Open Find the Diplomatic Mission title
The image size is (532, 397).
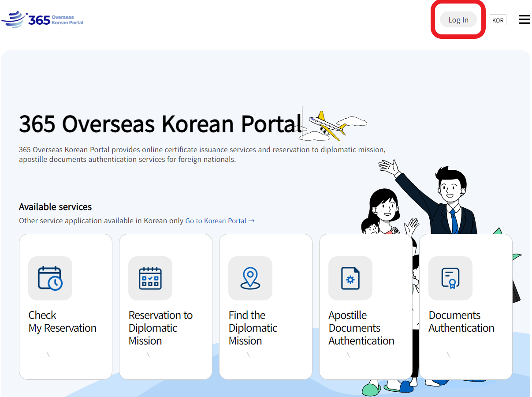click(x=253, y=328)
